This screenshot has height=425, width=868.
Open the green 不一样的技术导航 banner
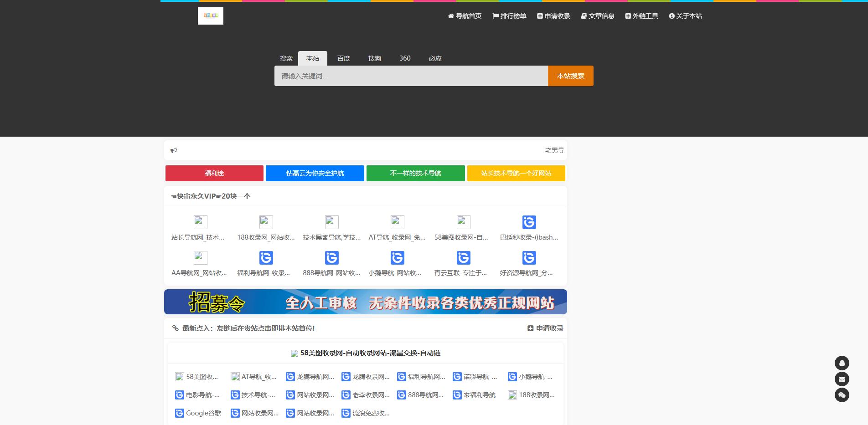pos(415,173)
